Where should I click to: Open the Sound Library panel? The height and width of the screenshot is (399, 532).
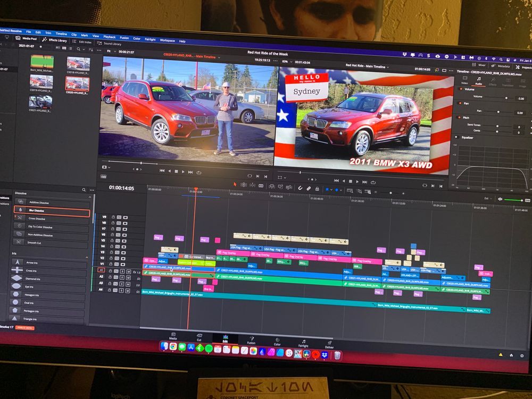[x=109, y=44]
